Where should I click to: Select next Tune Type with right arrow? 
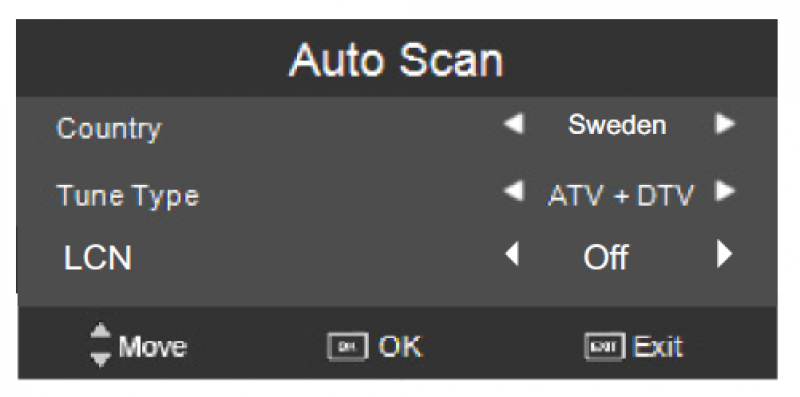pos(725,192)
